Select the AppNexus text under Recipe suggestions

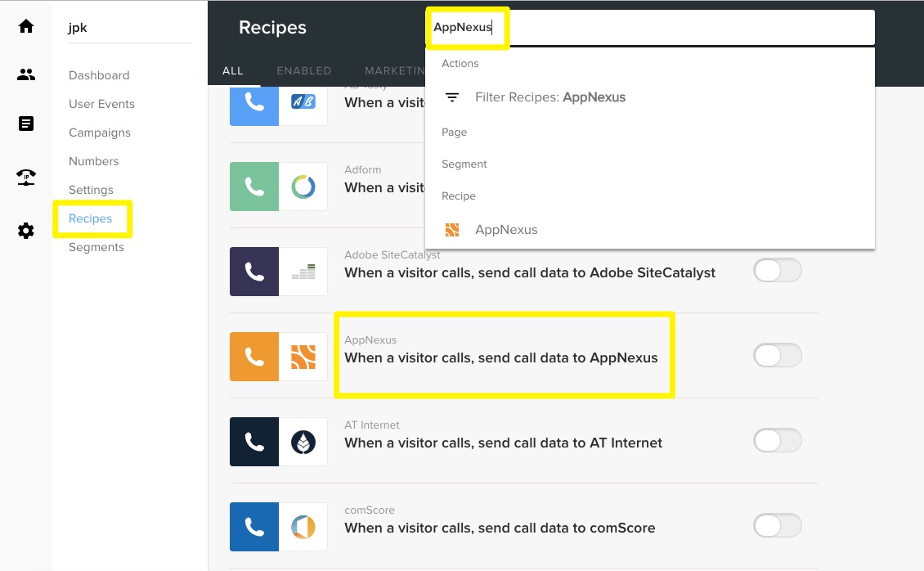point(506,230)
